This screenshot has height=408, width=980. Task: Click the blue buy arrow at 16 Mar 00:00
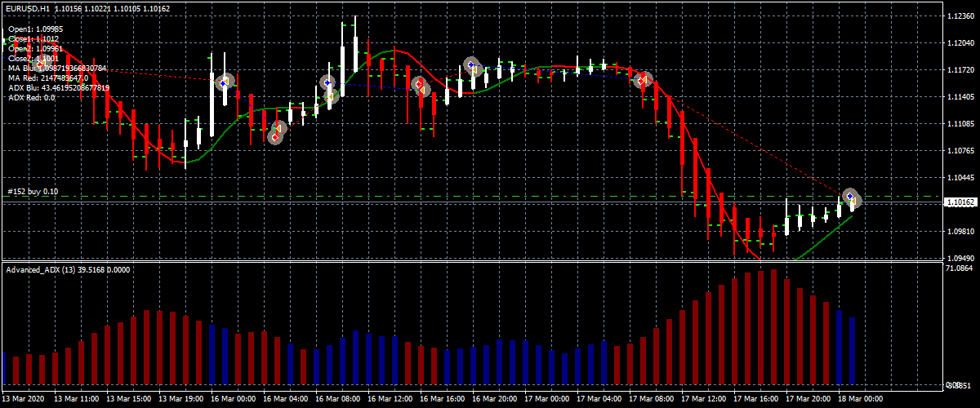(x=224, y=82)
